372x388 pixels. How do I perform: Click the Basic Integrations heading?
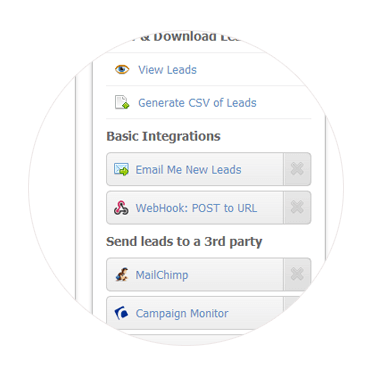(163, 136)
